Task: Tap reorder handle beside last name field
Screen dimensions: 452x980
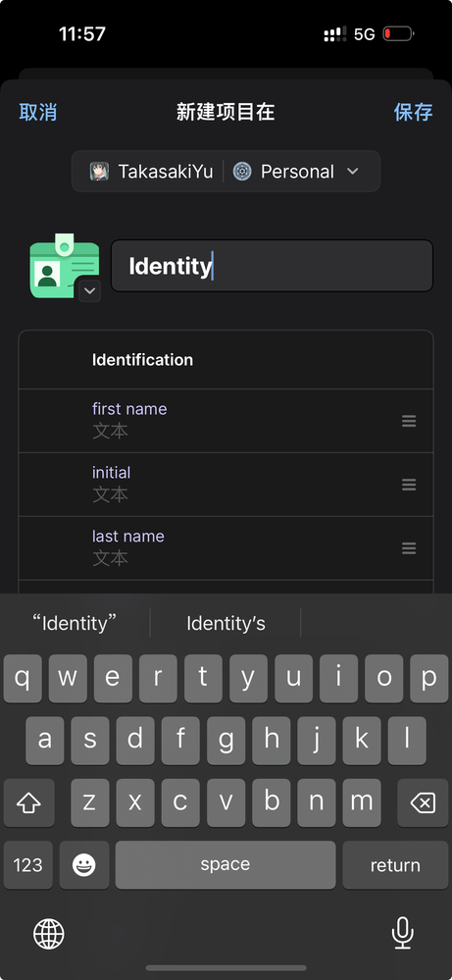Action: pos(409,548)
